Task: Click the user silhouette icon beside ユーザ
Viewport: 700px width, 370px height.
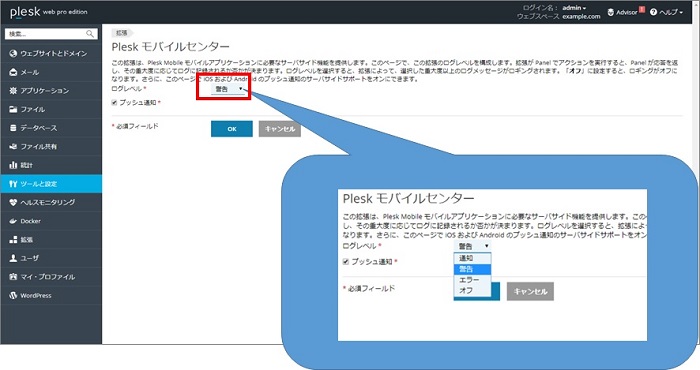Action: [x=13, y=258]
